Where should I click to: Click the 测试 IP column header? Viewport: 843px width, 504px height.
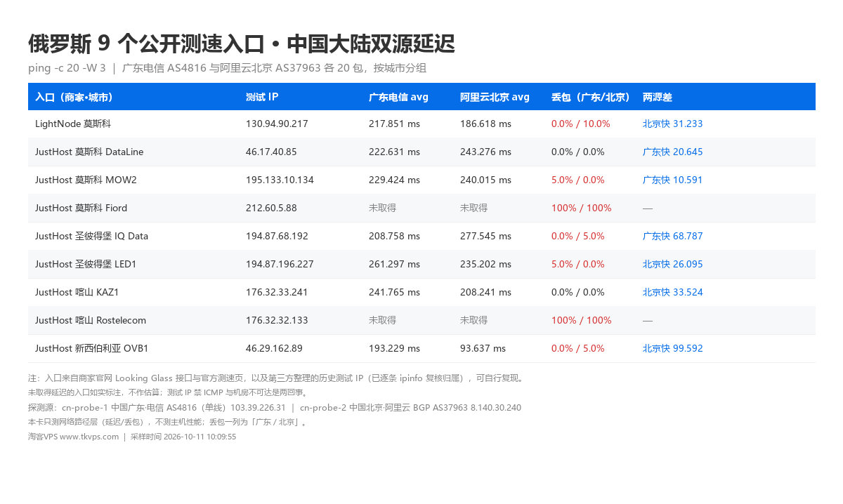pos(262,97)
